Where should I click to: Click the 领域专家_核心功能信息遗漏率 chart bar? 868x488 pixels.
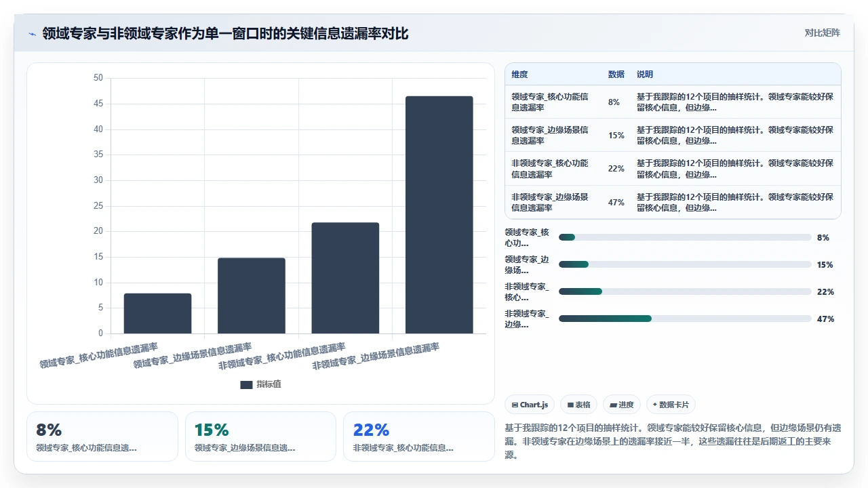pyautogui.click(x=157, y=313)
